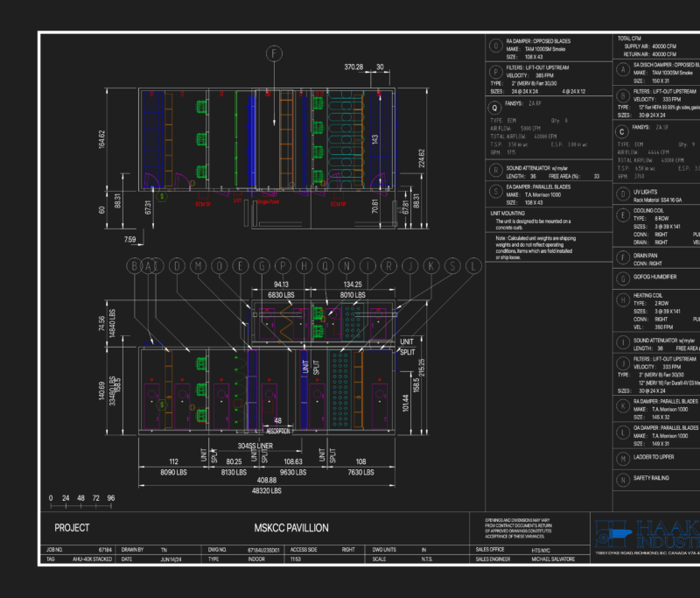Click circled J bubble in the callout row
Screen dimensions: 700x598
pos(409,266)
